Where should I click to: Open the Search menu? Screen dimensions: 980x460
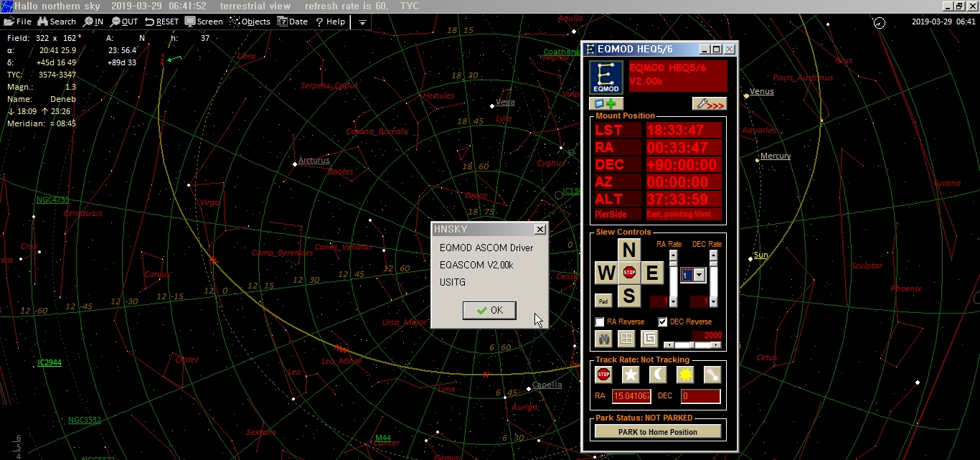pos(57,22)
